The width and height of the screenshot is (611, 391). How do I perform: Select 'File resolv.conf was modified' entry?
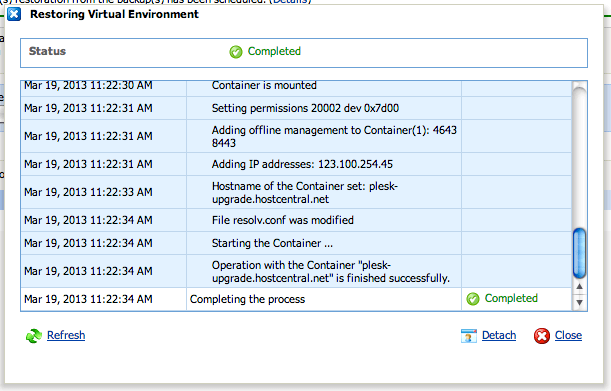(283, 220)
